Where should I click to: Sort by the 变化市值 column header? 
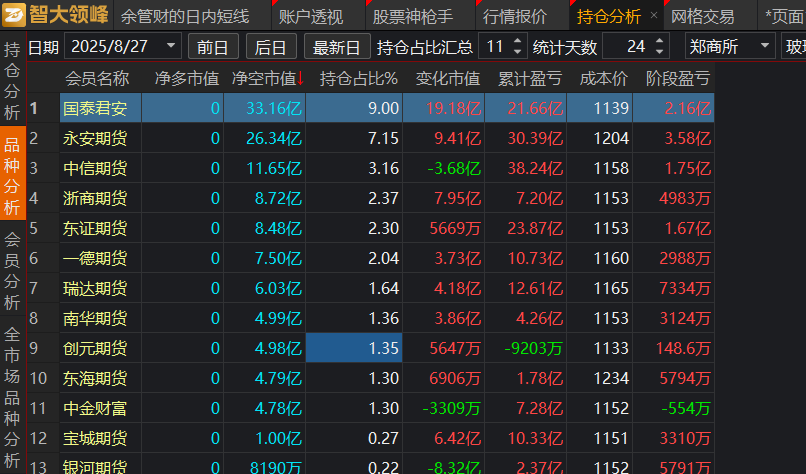pos(448,79)
